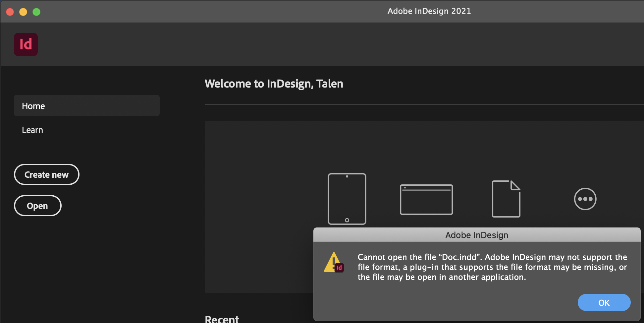Select the document file preset icon
The width and height of the screenshot is (644, 323).
506,198
